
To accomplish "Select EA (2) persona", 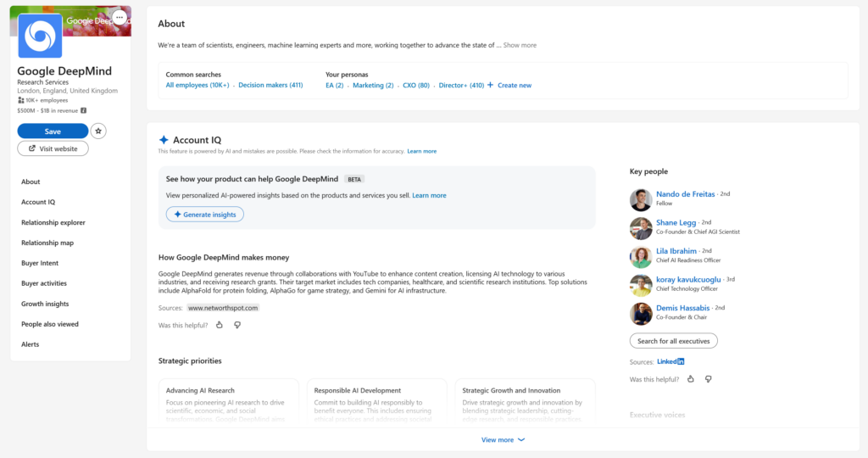I will (x=334, y=86).
